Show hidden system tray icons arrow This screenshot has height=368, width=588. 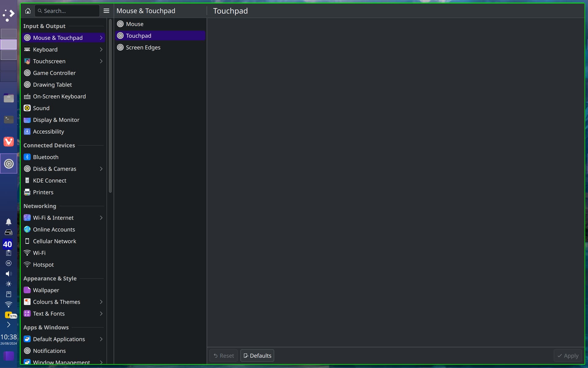pos(9,325)
